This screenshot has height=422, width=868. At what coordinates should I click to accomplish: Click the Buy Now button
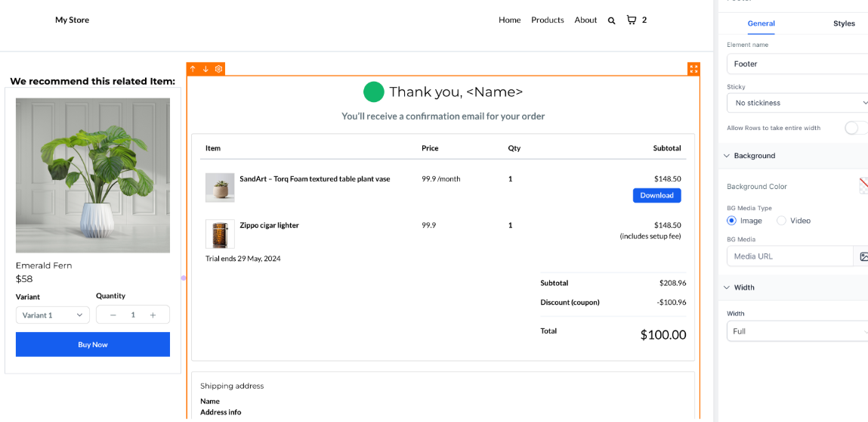point(93,345)
